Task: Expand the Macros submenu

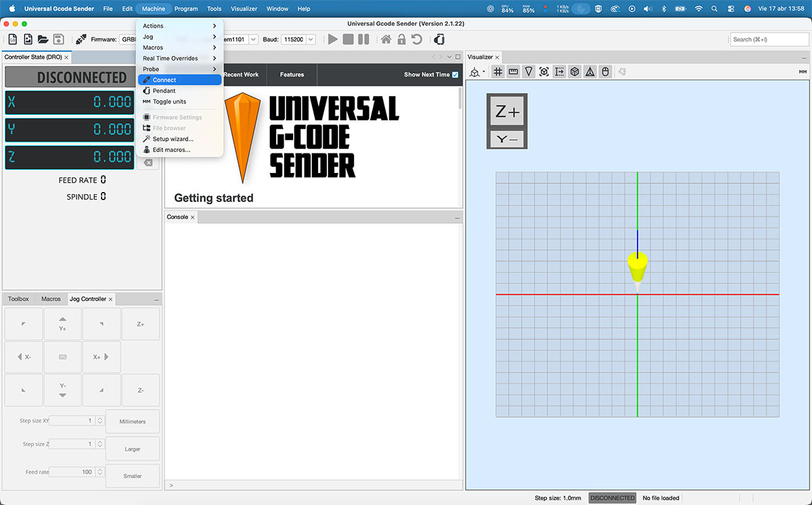Action: tap(179, 47)
